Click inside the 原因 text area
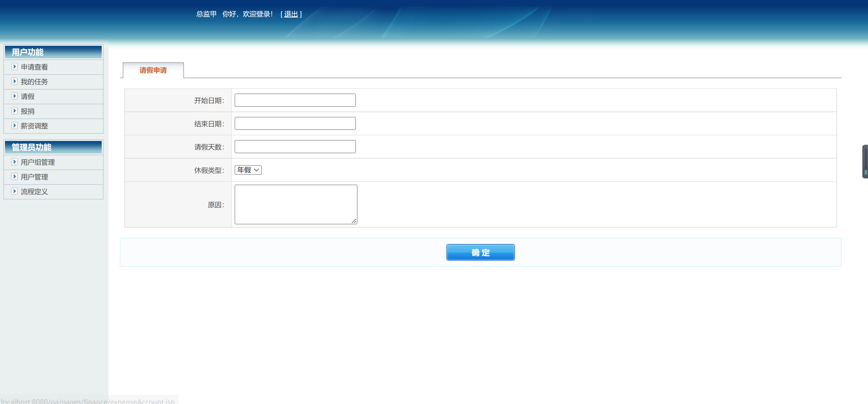868x404 pixels. coord(296,204)
